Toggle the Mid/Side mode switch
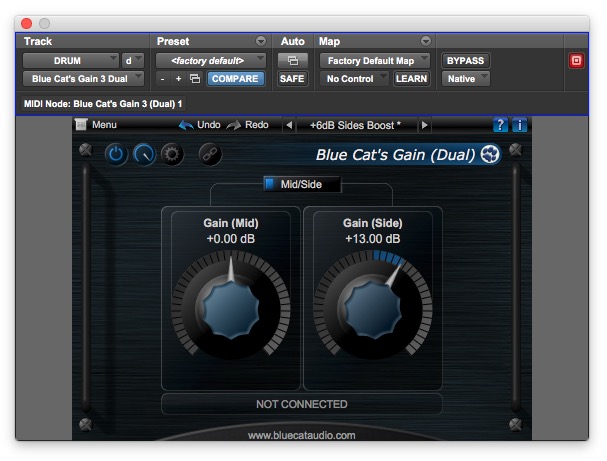 point(302,184)
